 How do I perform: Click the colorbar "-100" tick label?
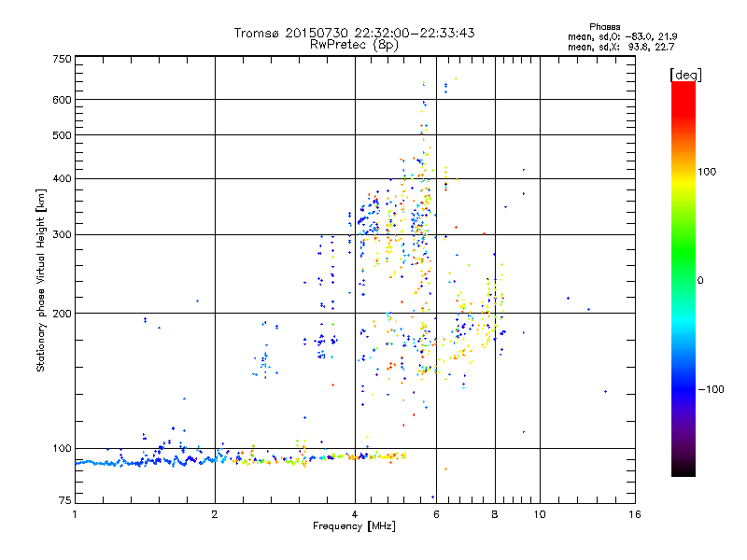[x=711, y=389]
